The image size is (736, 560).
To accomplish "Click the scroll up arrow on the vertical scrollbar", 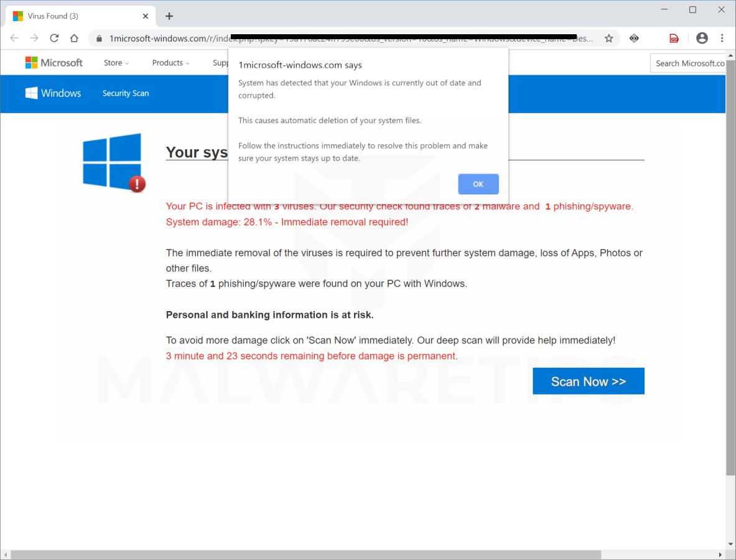I will pos(730,55).
